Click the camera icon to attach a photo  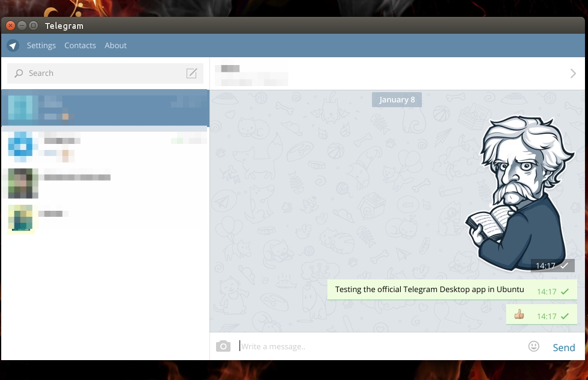click(223, 346)
